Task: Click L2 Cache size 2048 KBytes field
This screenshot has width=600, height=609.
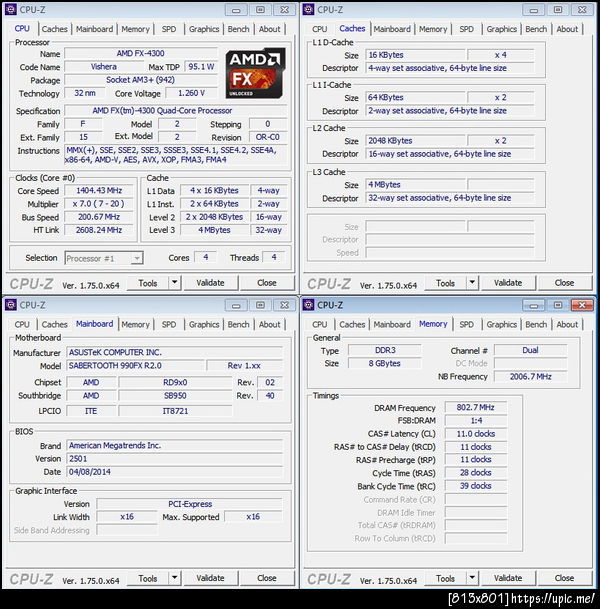Action: pos(415,141)
